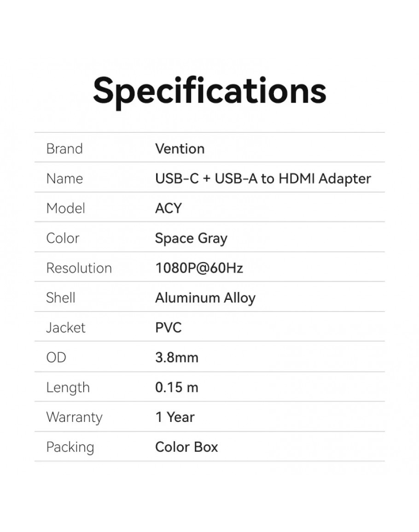The image size is (419, 532).
Task: Select the 1080P@60Hz resolution value
Action: click(x=199, y=268)
